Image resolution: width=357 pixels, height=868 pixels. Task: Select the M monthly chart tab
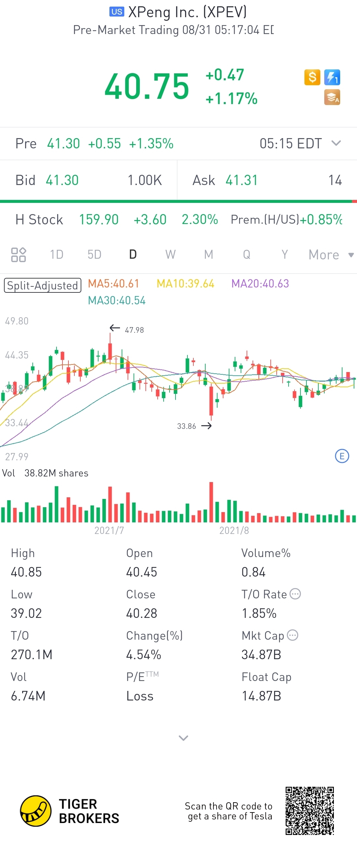[209, 254]
